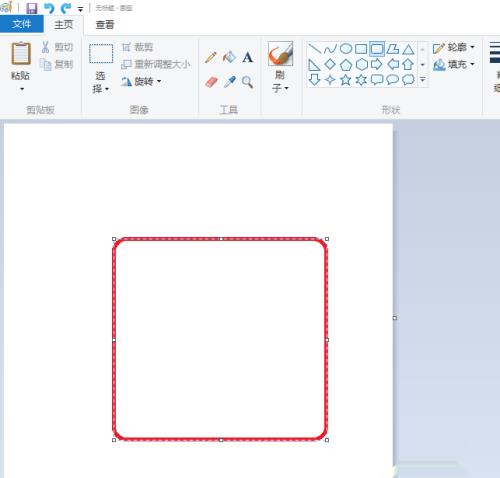Click the right-middle handle of the red shape
500x478 pixels.
coord(327,340)
